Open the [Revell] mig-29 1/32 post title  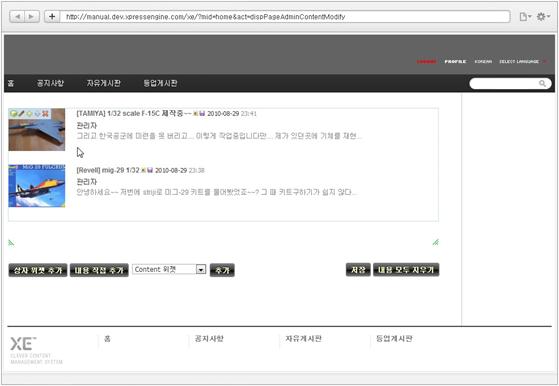tap(108, 170)
